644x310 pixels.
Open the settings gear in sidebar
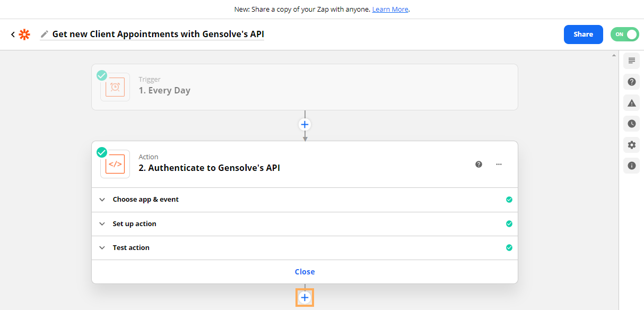631,145
